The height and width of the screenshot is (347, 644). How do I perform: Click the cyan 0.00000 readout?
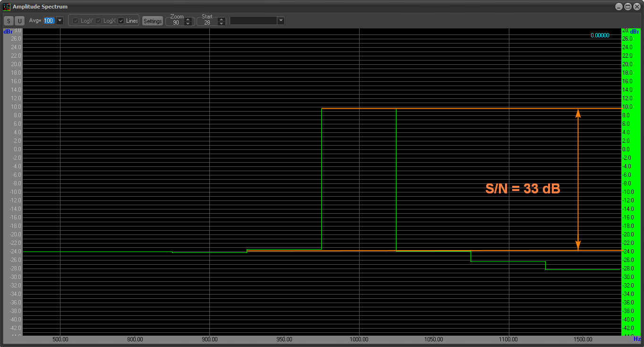tap(600, 35)
